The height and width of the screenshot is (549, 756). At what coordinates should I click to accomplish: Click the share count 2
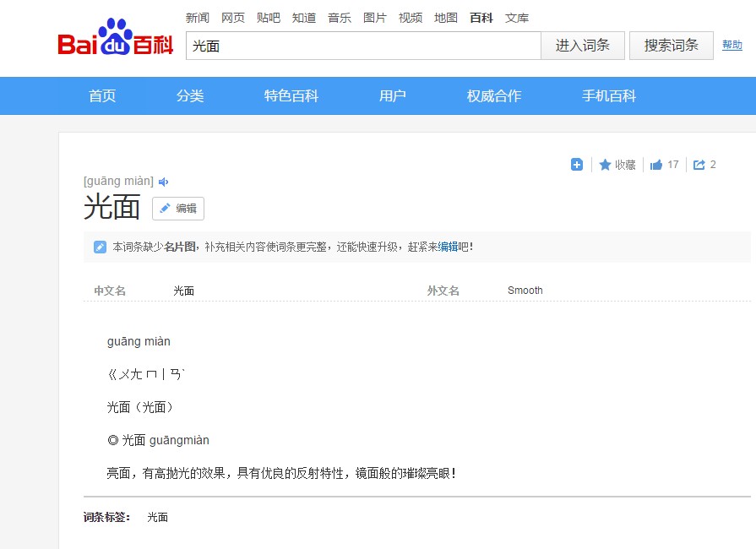[713, 165]
